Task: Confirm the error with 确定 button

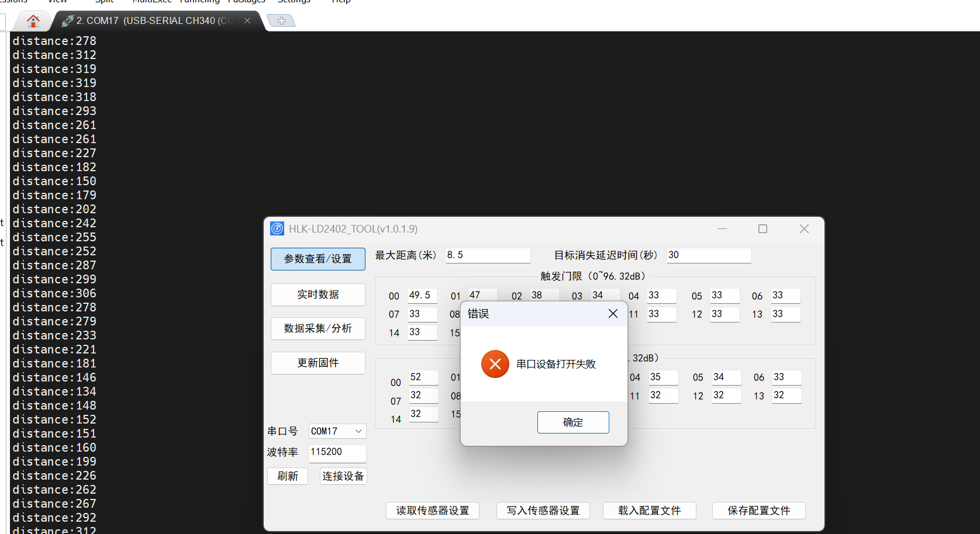Action: click(x=573, y=422)
